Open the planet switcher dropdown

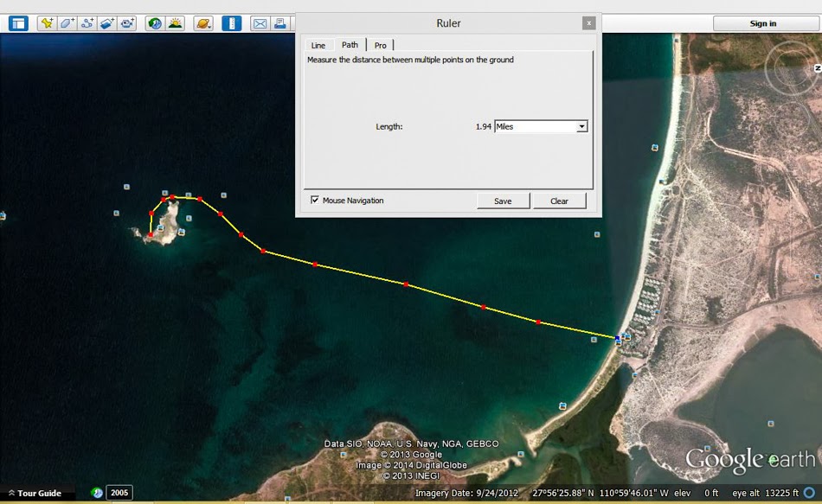(x=202, y=23)
